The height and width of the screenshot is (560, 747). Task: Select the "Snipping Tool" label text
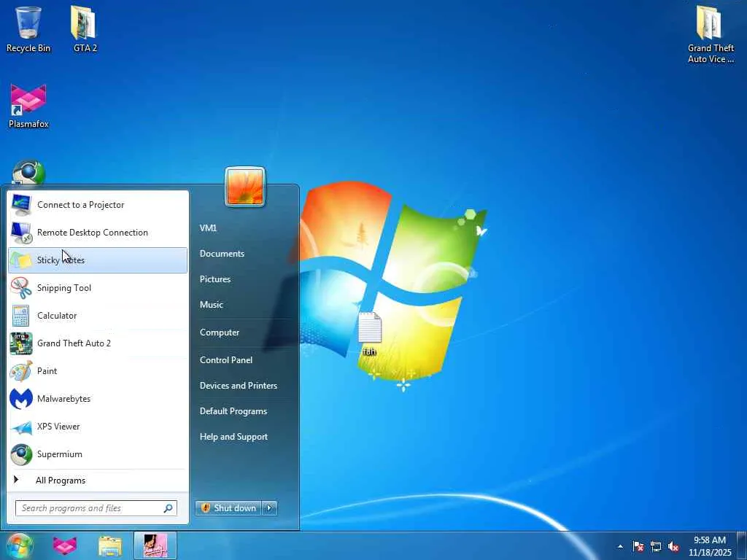coord(64,288)
